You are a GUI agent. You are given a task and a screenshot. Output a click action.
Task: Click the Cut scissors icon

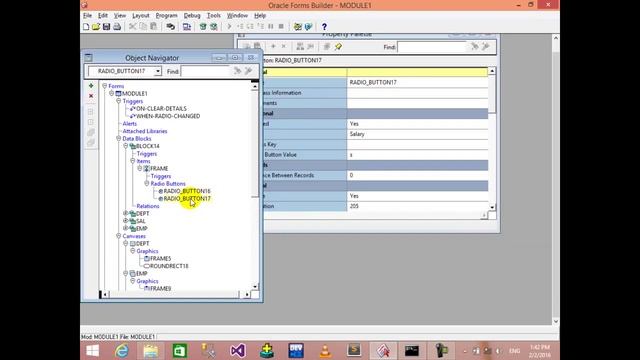(x=133, y=27)
